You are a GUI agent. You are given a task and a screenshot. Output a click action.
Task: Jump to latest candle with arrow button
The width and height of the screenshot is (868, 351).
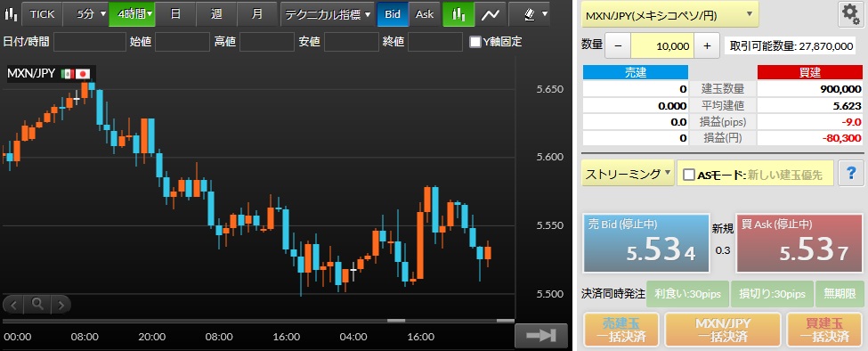point(541,336)
